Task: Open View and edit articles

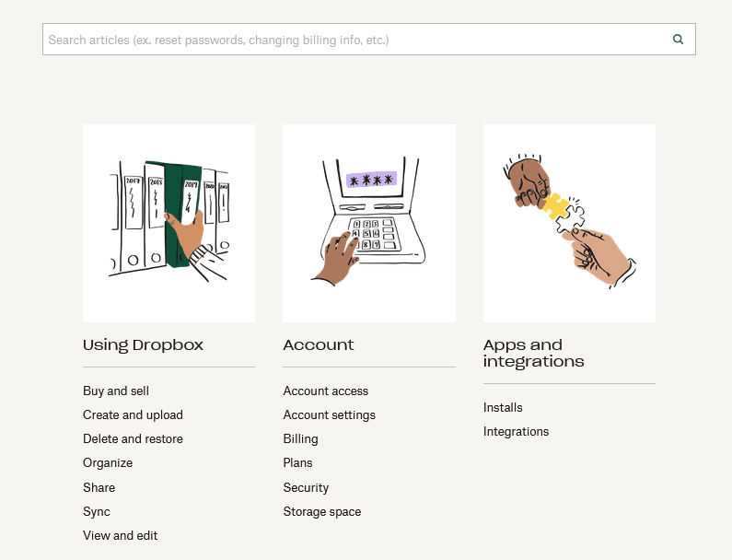Action: tap(121, 535)
